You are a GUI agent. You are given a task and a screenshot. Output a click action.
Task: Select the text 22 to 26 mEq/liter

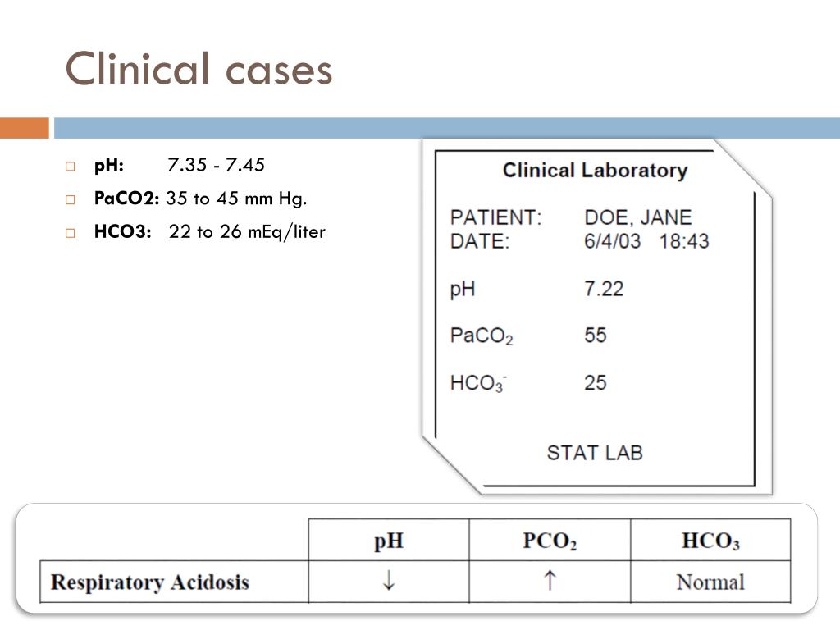(x=247, y=232)
